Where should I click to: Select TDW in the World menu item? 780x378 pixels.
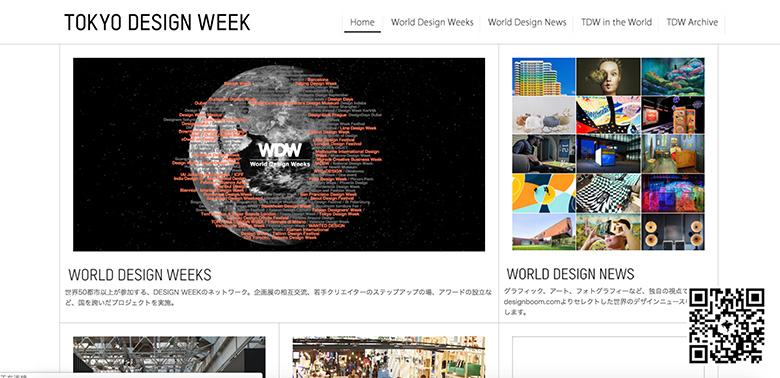click(x=616, y=22)
